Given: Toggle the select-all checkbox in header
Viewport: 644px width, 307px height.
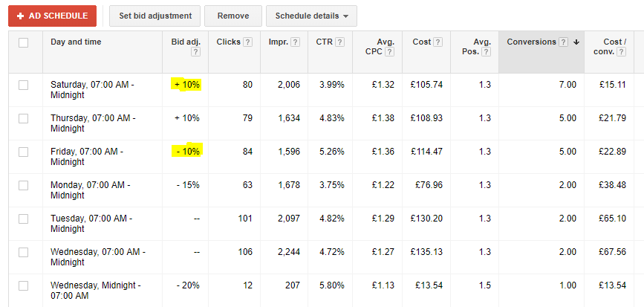Looking at the screenshot, I should pyautogui.click(x=24, y=42).
